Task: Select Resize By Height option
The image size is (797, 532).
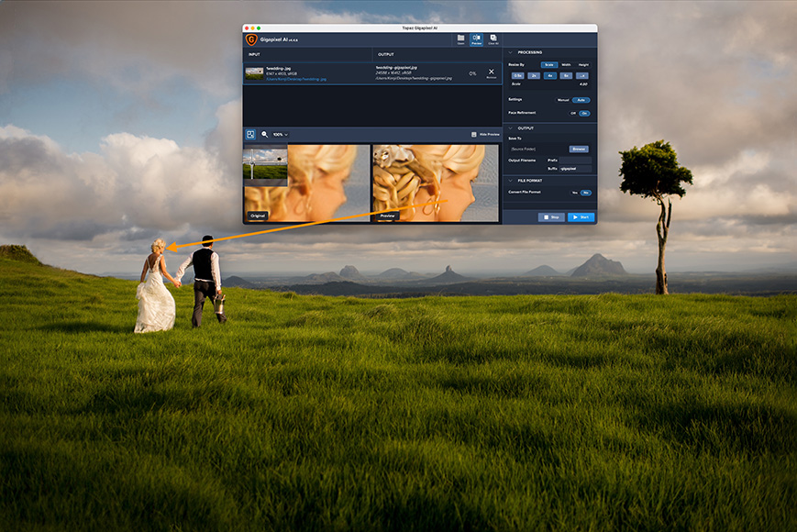Action: pos(583,65)
